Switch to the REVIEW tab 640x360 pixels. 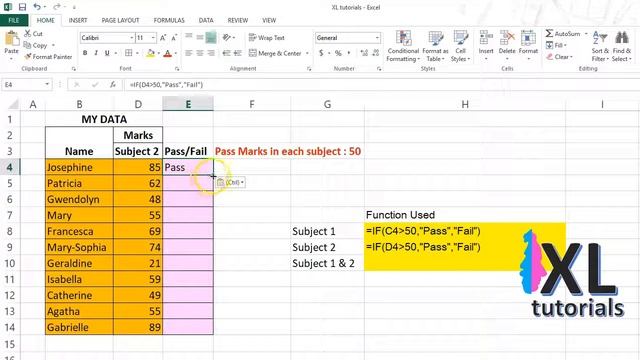tap(238, 20)
